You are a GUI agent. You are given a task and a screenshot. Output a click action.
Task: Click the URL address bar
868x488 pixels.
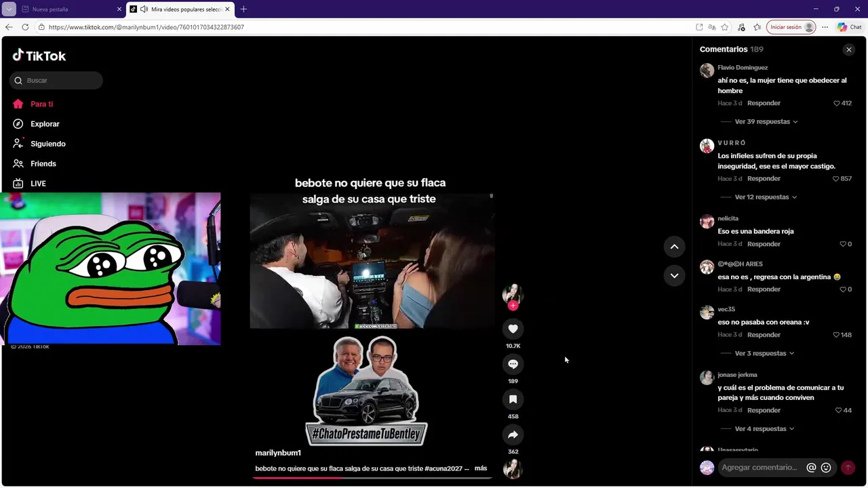(x=366, y=27)
